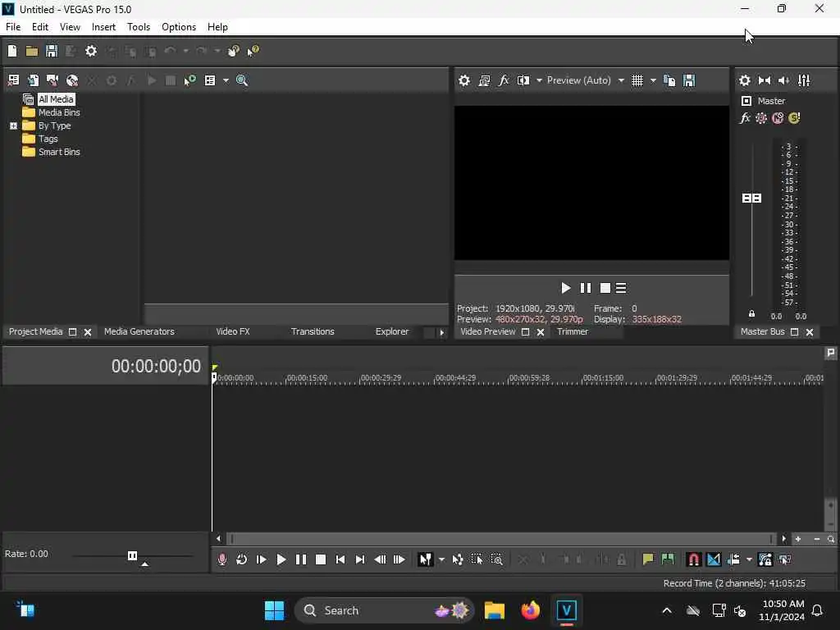Open the Edit menu

pos(40,27)
